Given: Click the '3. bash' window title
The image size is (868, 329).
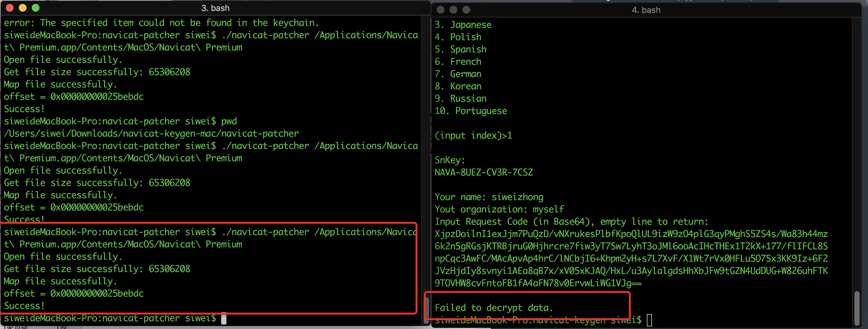Looking at the screenshot, I should [215, 8].
